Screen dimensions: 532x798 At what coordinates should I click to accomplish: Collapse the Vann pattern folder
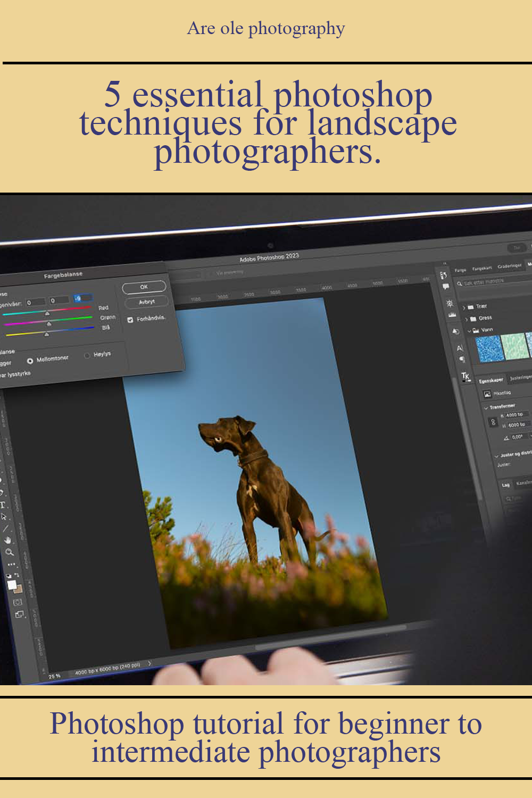pos(469,331)
